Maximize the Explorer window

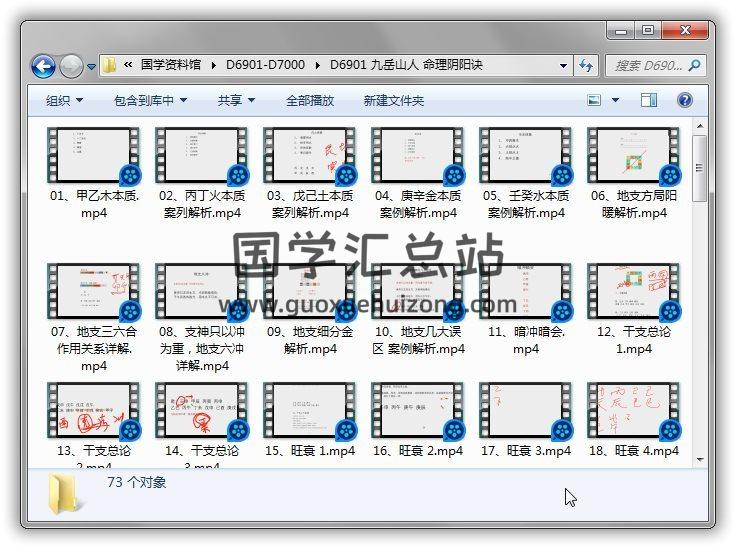(648, 31)
